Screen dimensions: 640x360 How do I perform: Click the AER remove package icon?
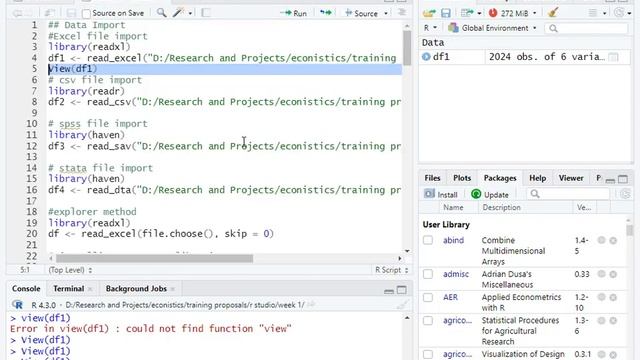coord(613,298)
